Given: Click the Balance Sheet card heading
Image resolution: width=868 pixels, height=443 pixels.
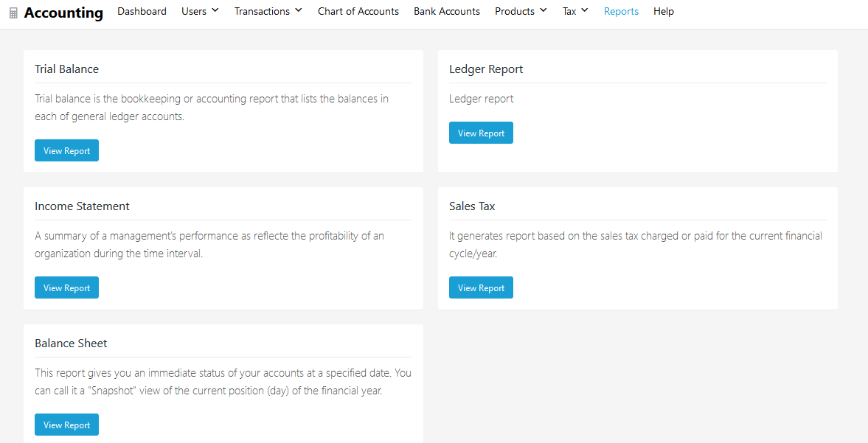Looking at the screenshot, I should 71,343.
